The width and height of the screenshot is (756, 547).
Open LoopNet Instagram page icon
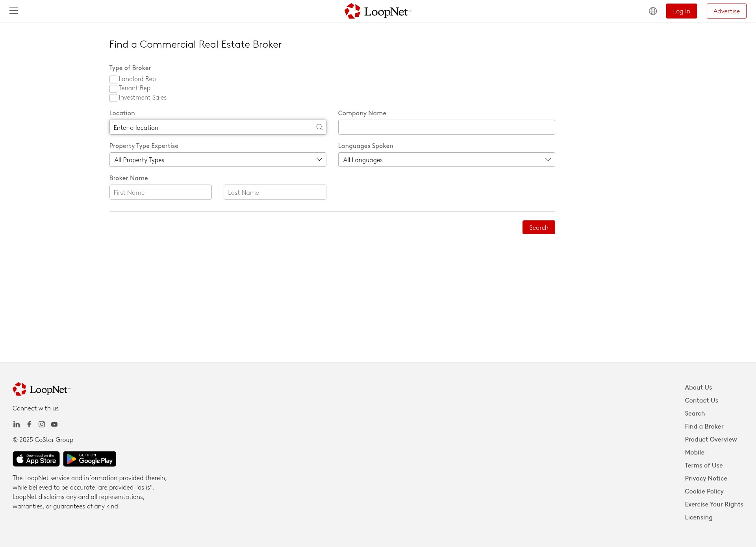(x=42, y=424)
